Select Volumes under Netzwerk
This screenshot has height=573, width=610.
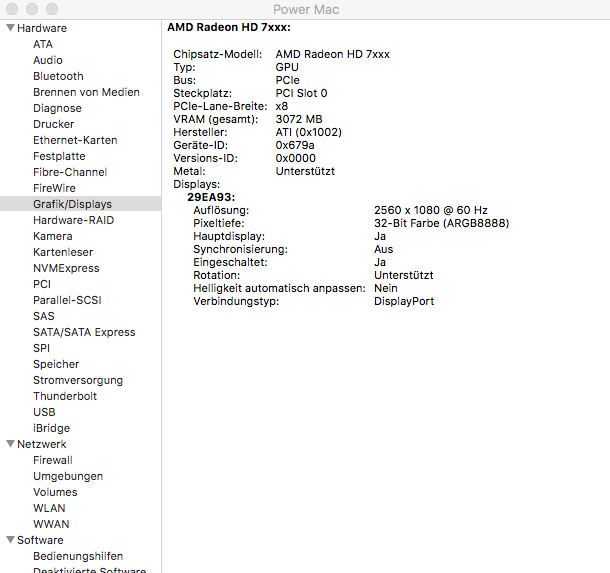pos(55,492)
